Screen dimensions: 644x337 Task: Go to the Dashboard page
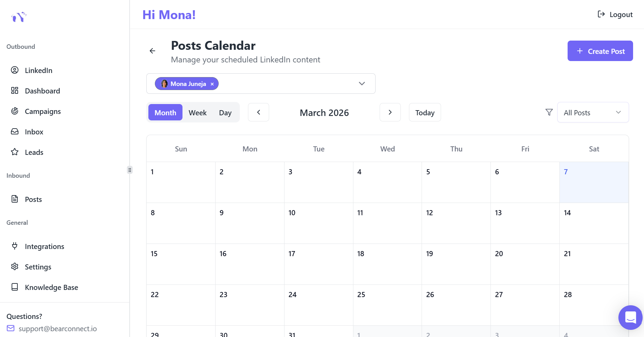(x=42, y=91)
